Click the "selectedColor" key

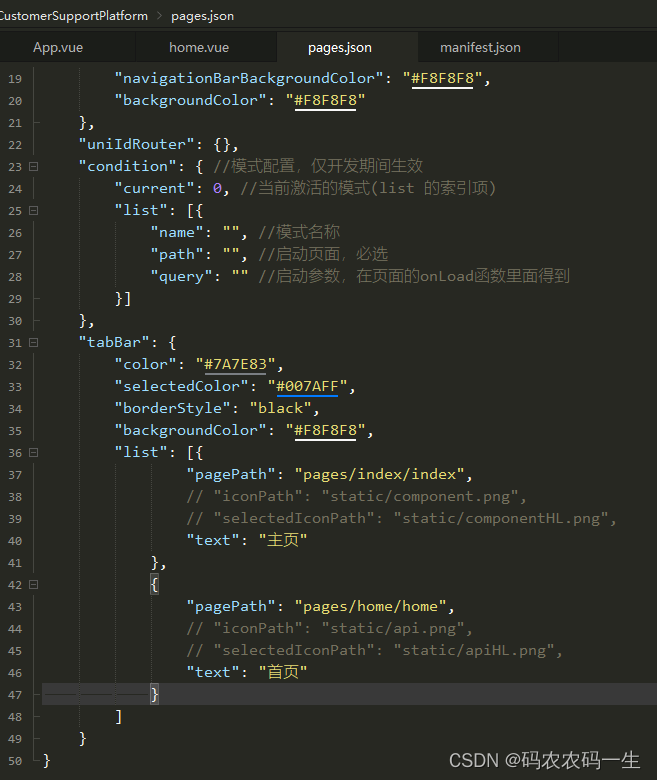tap(182, 387)
